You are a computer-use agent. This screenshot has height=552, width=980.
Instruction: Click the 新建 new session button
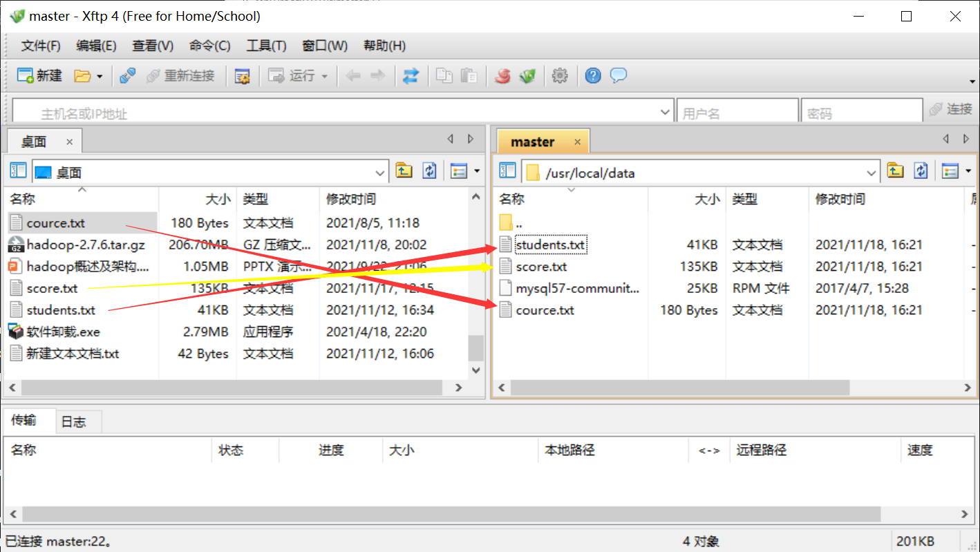click(x=39, y=75)
